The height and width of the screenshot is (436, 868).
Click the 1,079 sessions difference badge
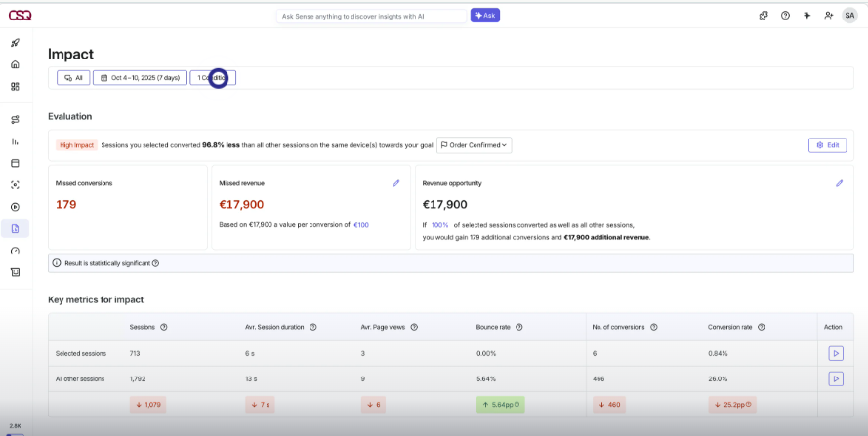147,405
